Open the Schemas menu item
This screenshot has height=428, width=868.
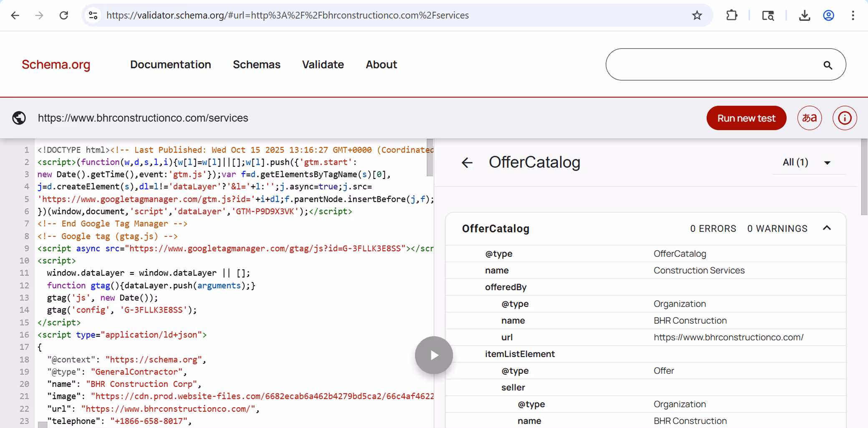pyautogui.click(x=257, y=65)
